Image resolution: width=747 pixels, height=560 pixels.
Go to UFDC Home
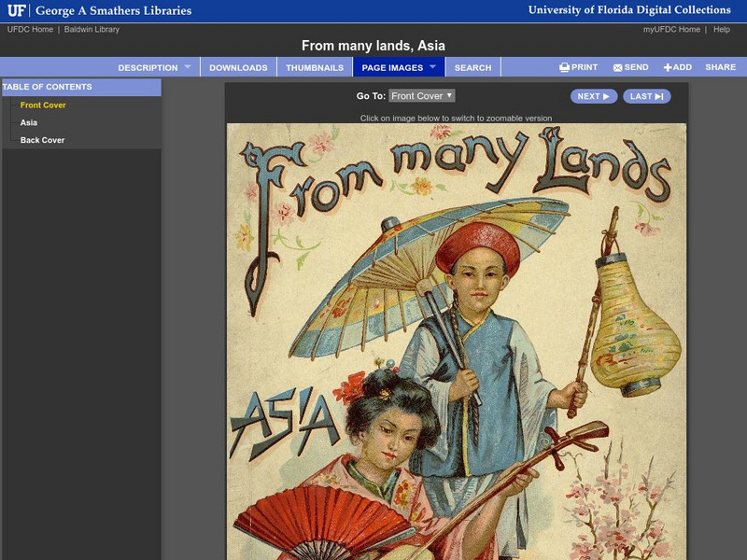click(30, 30)
